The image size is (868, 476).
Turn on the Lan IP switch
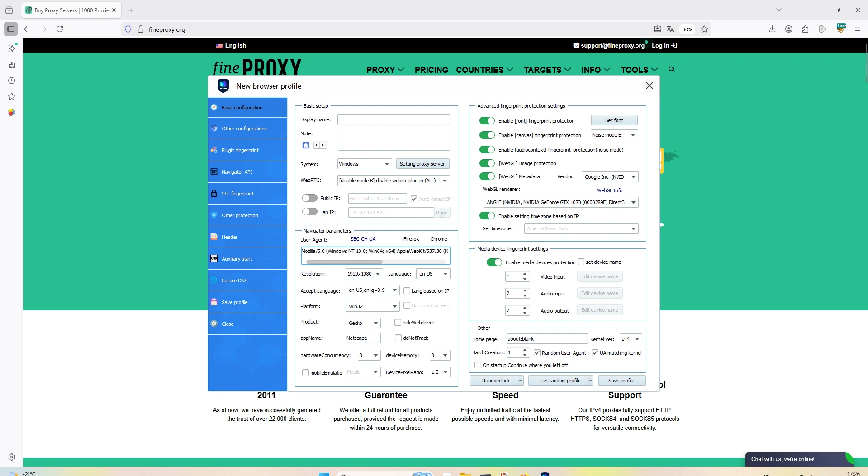coord(310,212)
